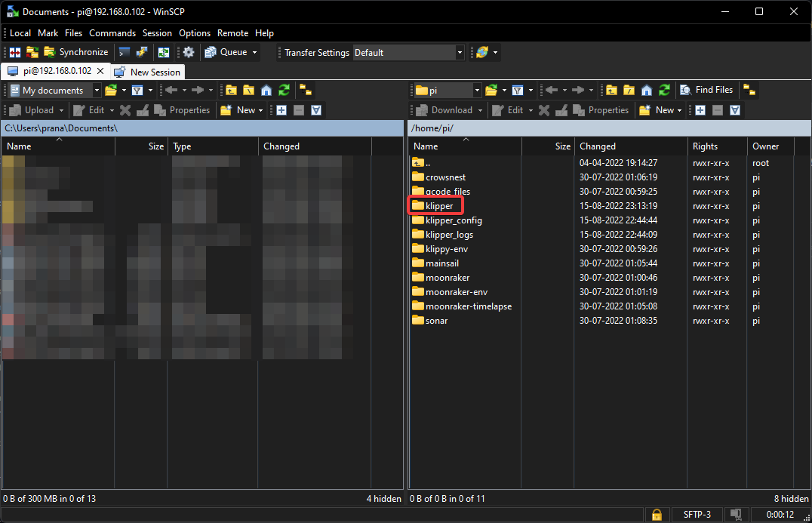Click local panel Open Directory folder icon

[111, 90]
